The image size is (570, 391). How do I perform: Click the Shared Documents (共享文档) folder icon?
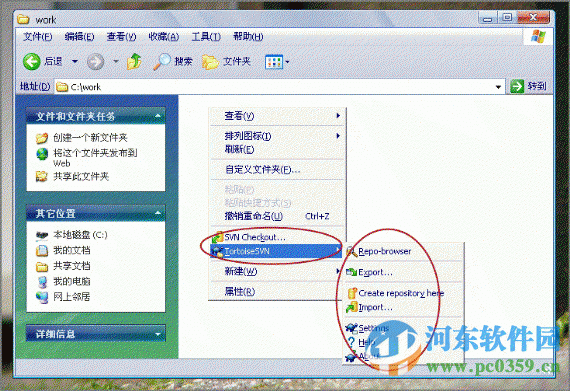[x=42, y=266]
